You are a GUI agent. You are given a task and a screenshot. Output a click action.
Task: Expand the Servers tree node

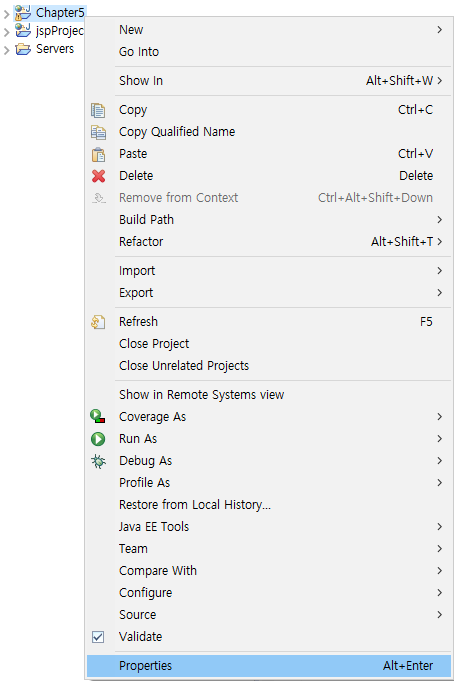pos(6,50)
